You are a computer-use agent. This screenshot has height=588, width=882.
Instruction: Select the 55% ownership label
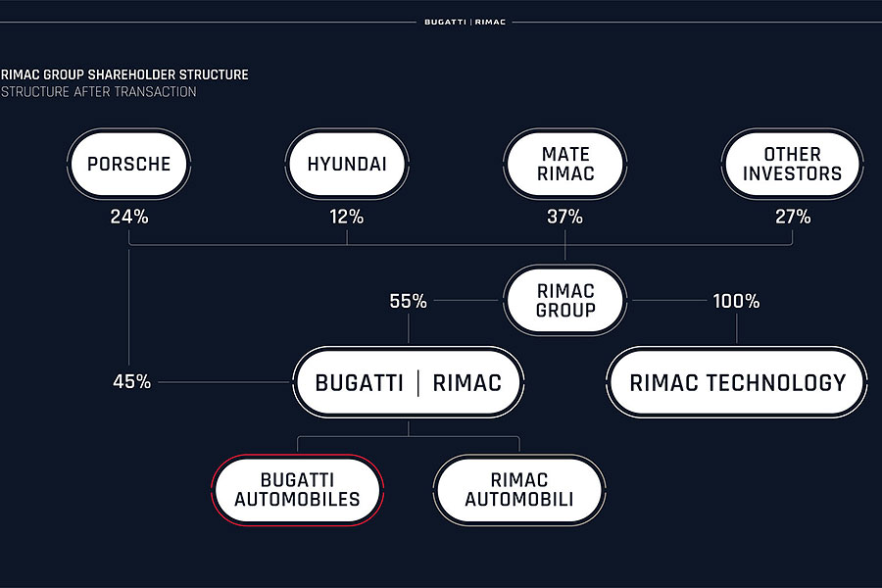point(408,301)
